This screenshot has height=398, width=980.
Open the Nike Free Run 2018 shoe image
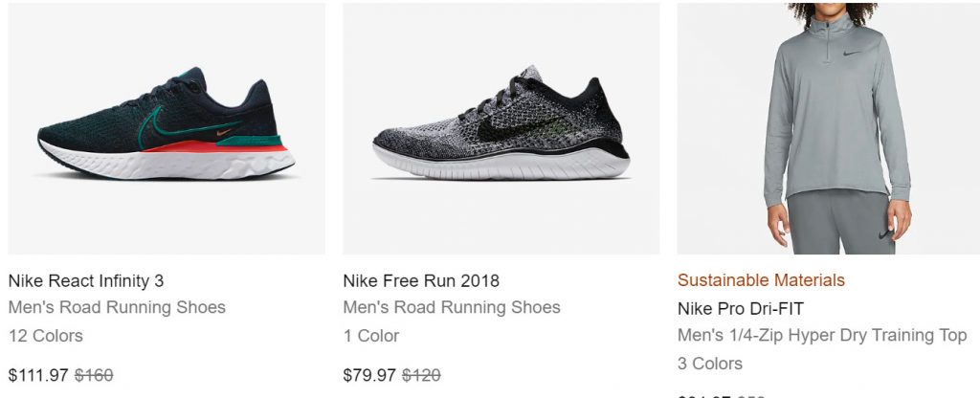[x=501, y=129]
